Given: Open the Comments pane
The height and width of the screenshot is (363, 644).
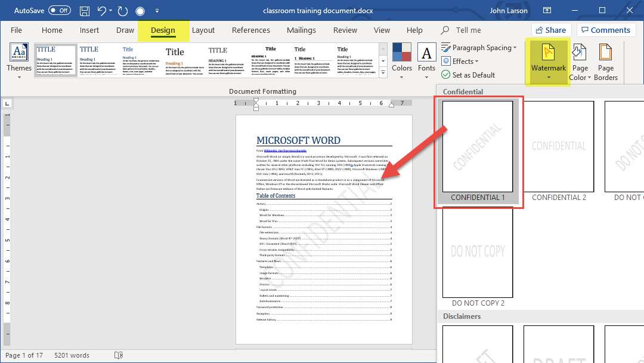Looking at the screenshot, I should pos(605,30).
